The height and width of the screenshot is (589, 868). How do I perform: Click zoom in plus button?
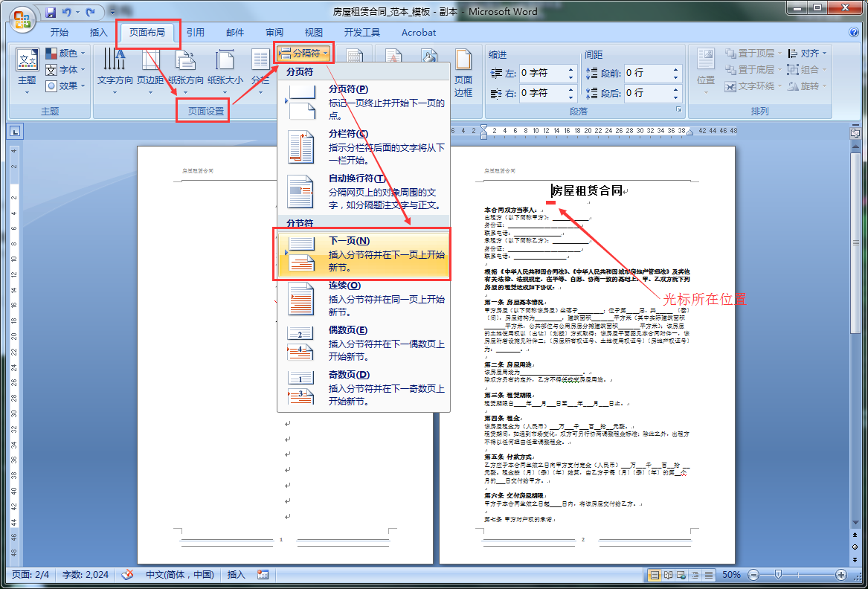click(x=841, y=575)
